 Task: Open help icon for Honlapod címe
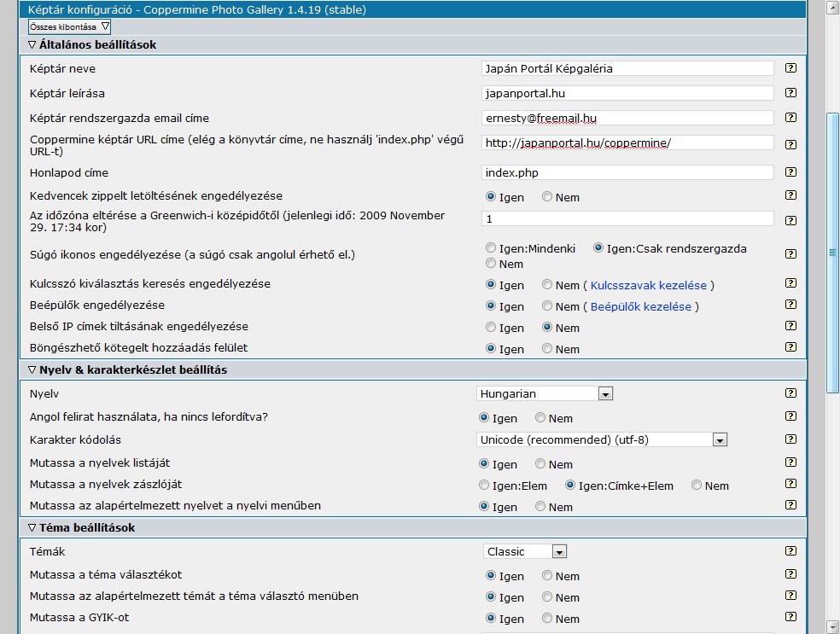(790, 172)
